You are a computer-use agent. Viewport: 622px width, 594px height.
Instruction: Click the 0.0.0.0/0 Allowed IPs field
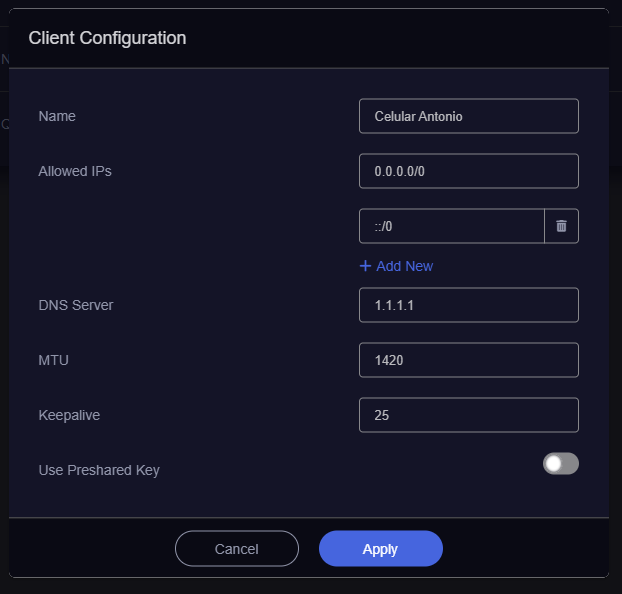(x=468, y=171)
